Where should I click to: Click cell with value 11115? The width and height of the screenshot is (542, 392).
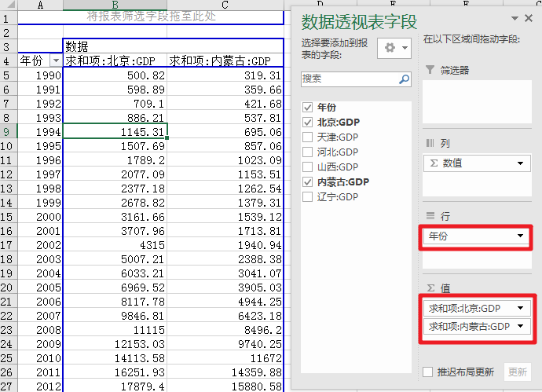[115, 330]
